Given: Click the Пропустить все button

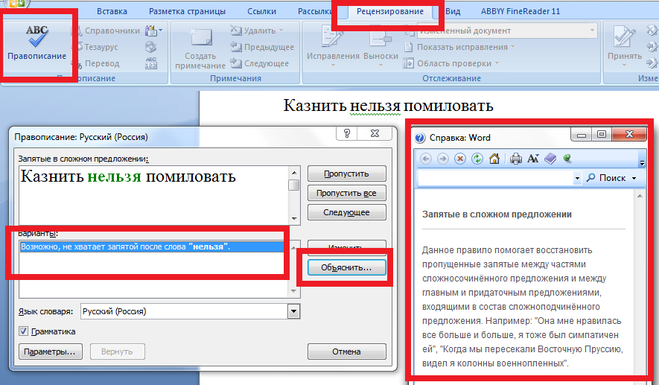Looking at the screenshot, I should 347,193.
